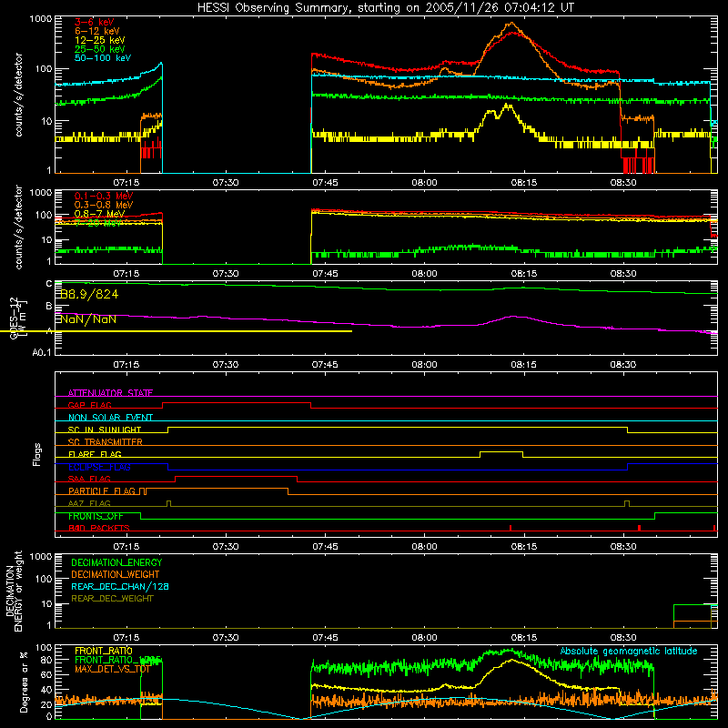Click the 08:30 tick label under MeV panel

623,274
